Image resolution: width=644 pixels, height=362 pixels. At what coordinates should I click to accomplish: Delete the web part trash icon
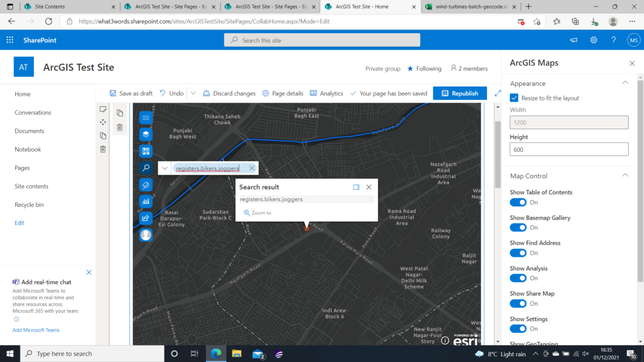(x=120, y=127)
